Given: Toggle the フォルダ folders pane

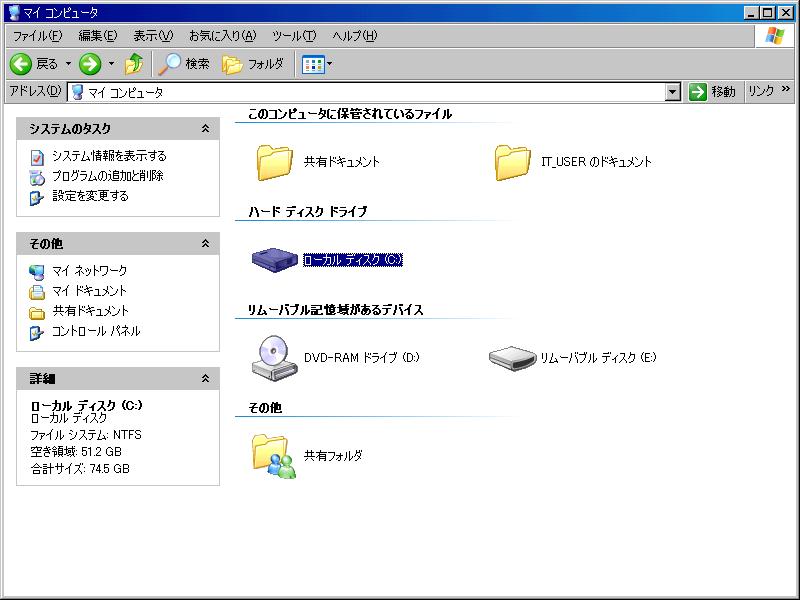Looking at the screenshot, I should (x=254, y=64).
